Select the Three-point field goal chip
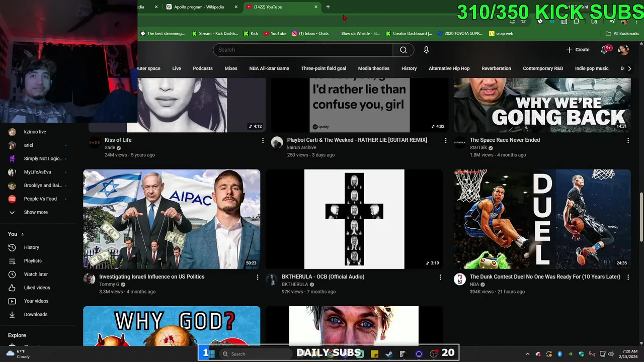The image size is (644, 362). pyautogui.click(x=324, y=68)
